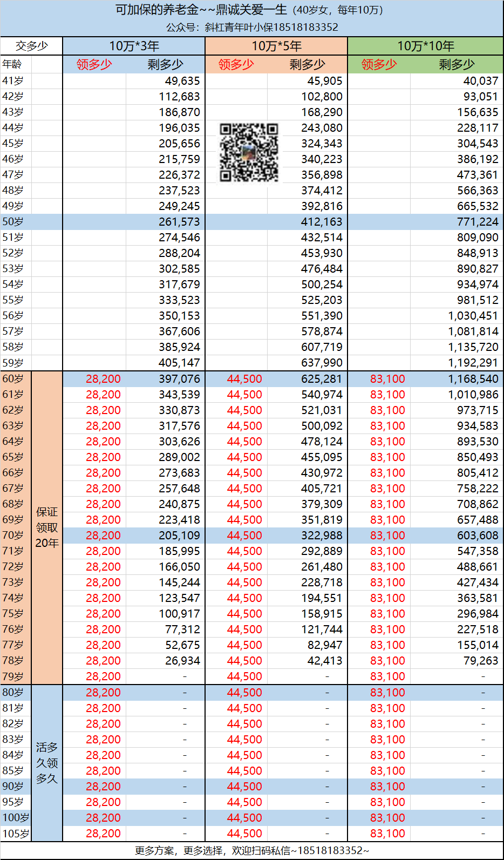
Task: Click 44,500 in the 90岁 row
Action: coord(244,787)
